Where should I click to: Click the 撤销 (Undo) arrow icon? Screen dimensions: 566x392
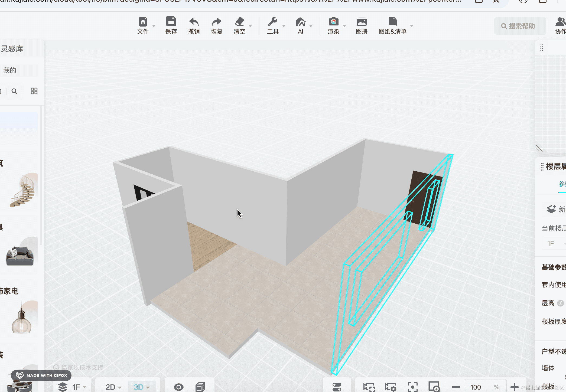[x=194, y=22]
